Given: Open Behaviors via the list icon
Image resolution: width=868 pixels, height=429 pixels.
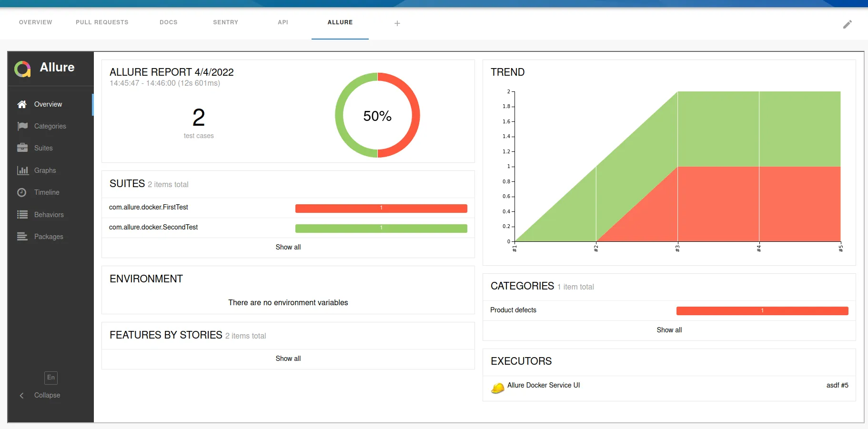Looking at the screenshot, I should click(x=22, y=214).
